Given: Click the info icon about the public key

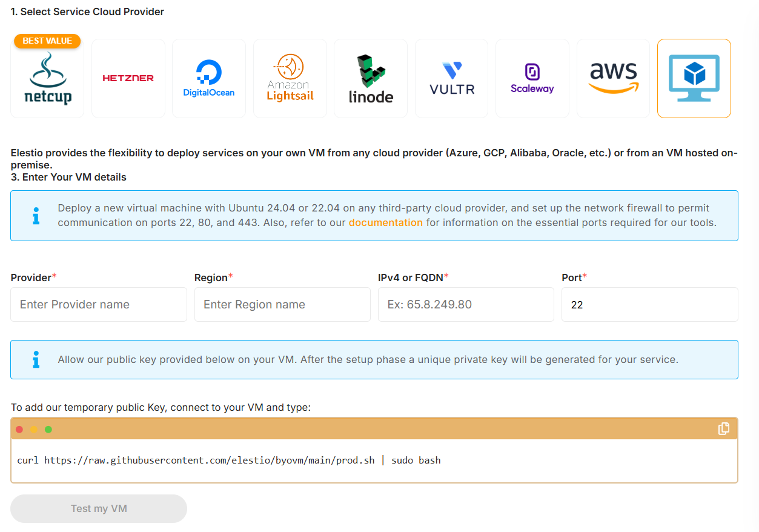Looking at the screenshot, I should point(36,359).
